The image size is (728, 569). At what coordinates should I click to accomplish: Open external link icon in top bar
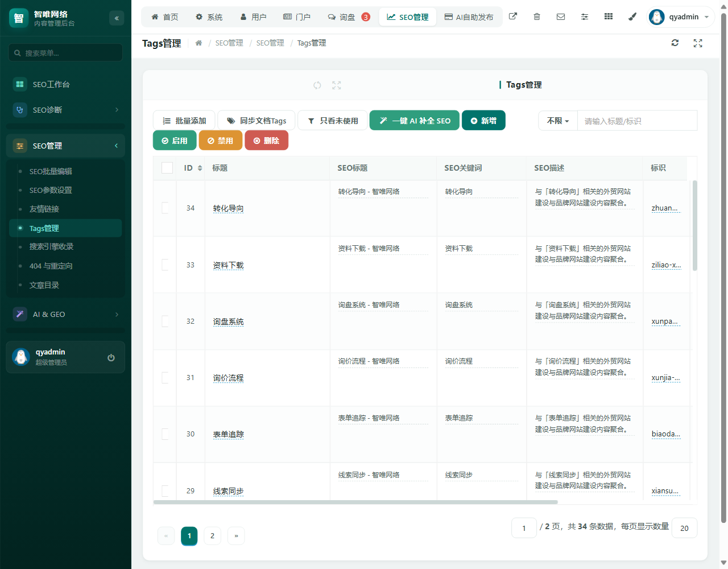click(513, 17)
